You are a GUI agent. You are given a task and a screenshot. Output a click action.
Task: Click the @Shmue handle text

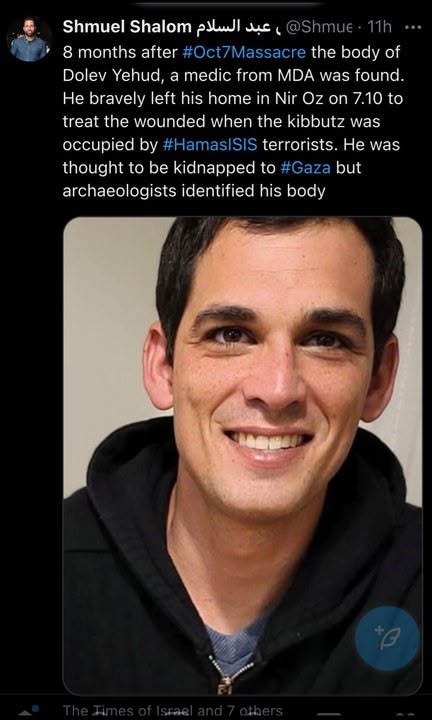pyautogui.click(x=320, y=28)
